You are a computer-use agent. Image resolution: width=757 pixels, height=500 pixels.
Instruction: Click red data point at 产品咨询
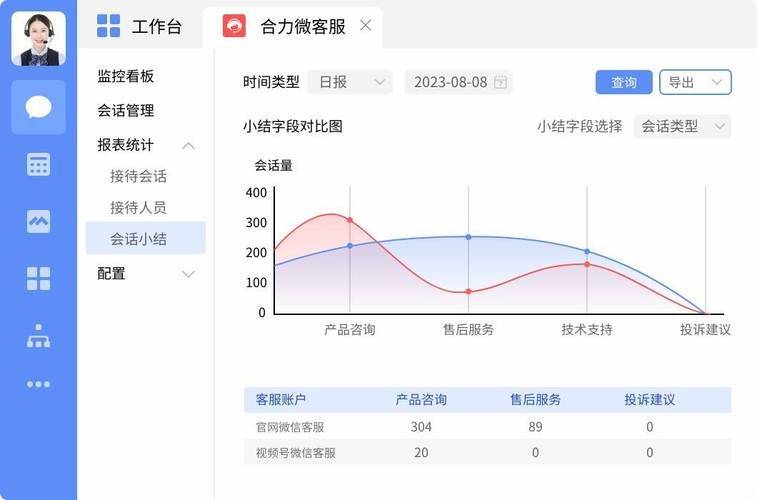(x=350, y=220)
